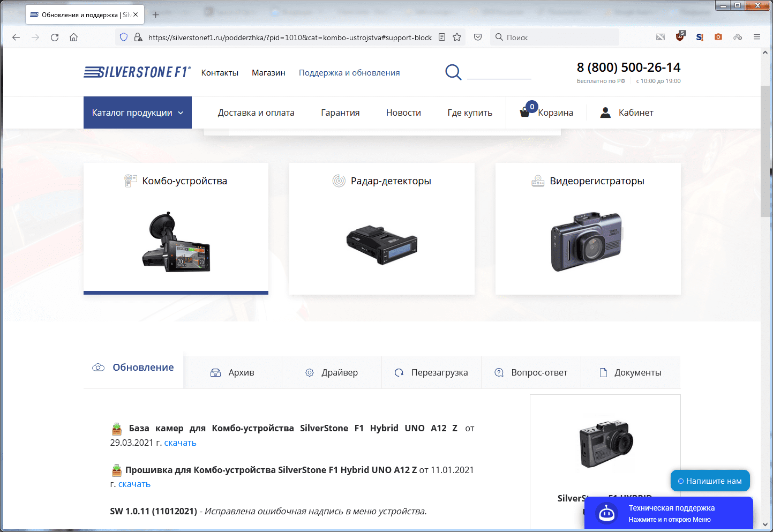The image size is (773, 532).
Task: Click the magnifier search icon on site
Action: pyautogui.click(x=453, y=72)
